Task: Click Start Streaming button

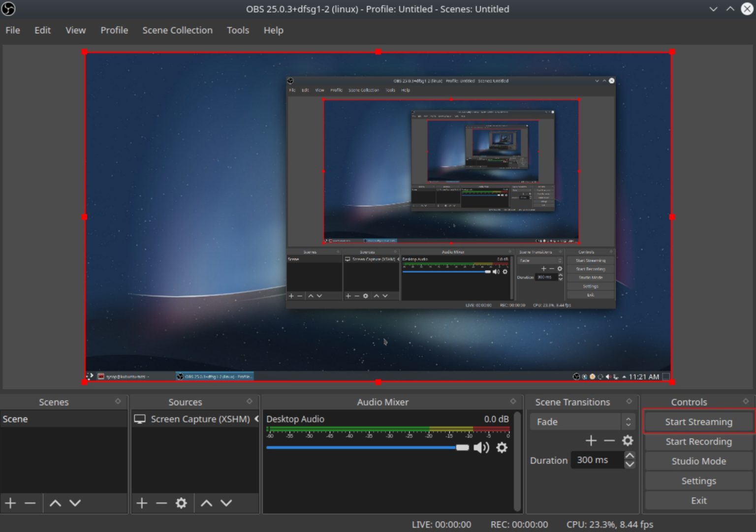Action: coord(698,422)
